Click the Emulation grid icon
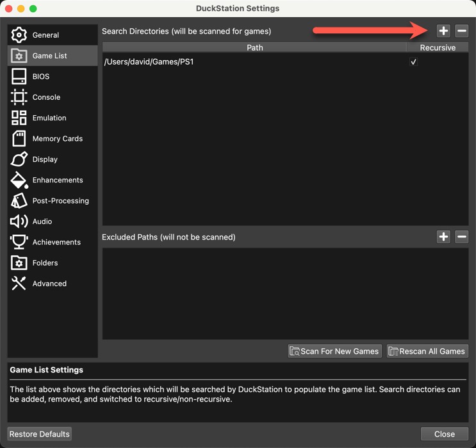476x448 pixels. click(19, 118)
